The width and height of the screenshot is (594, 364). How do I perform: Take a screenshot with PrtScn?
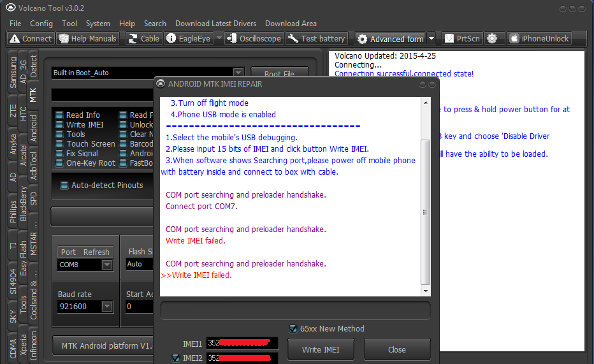coord(462,38)
